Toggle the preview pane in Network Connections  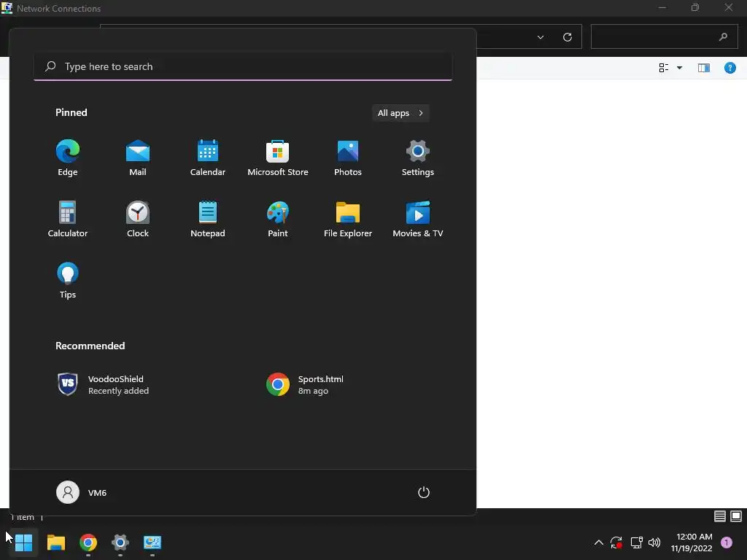click(x=704, y=68)
